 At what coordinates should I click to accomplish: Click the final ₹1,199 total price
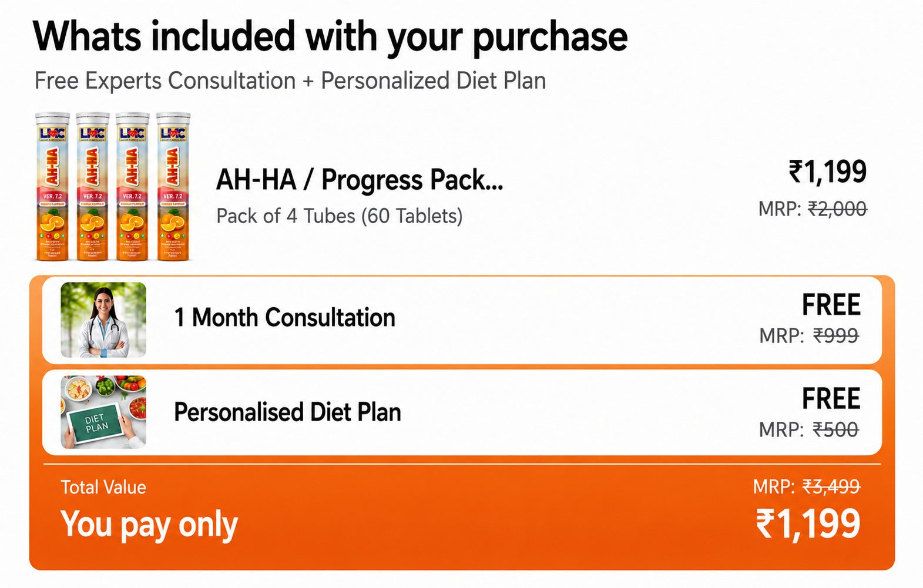tap(808, 524)
